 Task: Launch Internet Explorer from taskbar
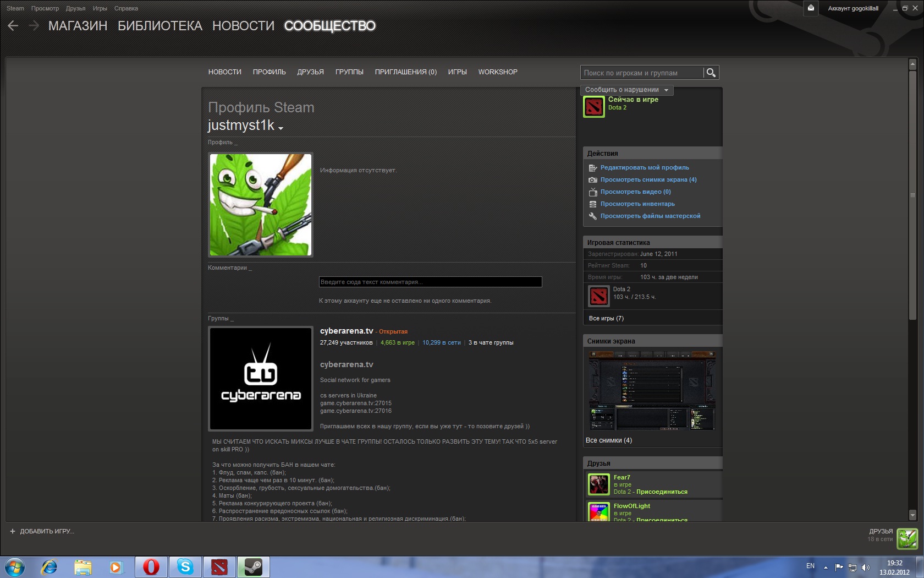[x=49, y=566]
